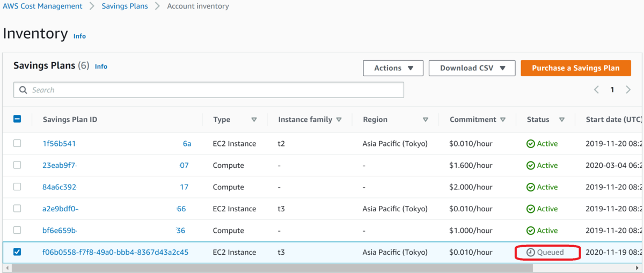
Task: Navigate to AWS Cost Management breadcrumb
Action: point(42,6)
